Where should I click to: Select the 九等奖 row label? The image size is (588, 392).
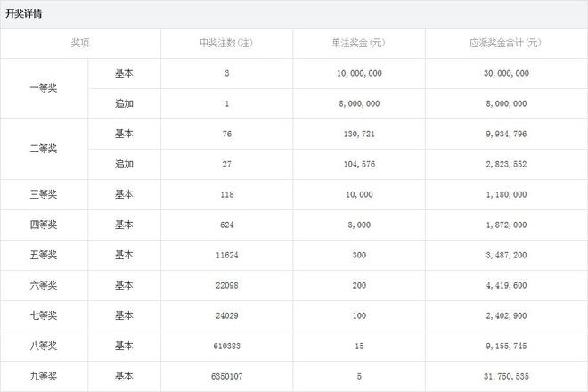point(44,376)
